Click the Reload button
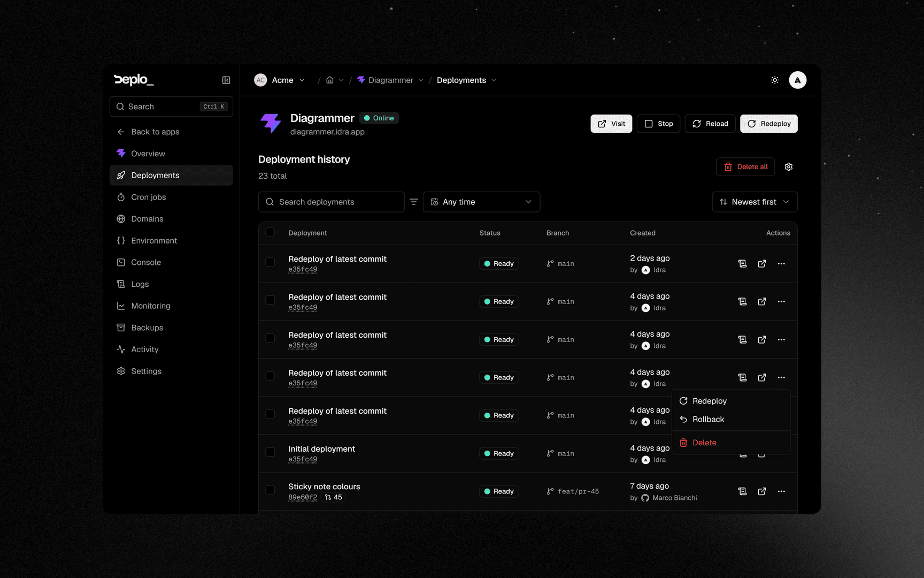This screenshot has width=924, height=578. click(x=710, y=124)
